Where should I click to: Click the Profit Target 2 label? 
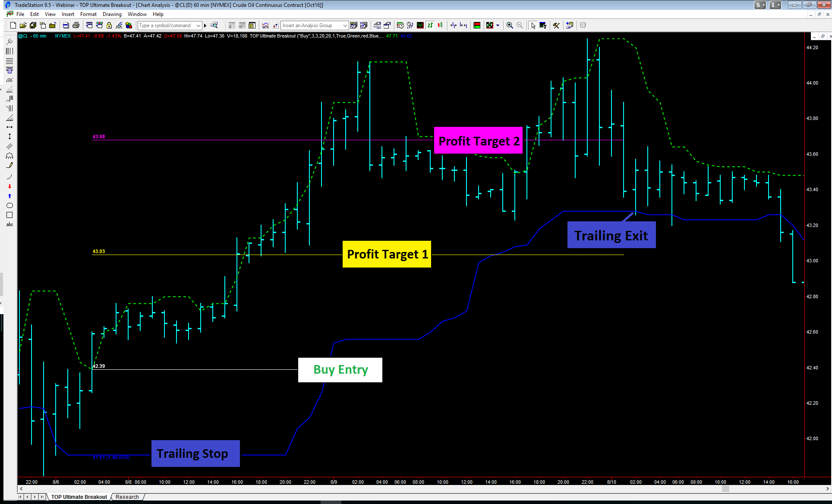478,141
